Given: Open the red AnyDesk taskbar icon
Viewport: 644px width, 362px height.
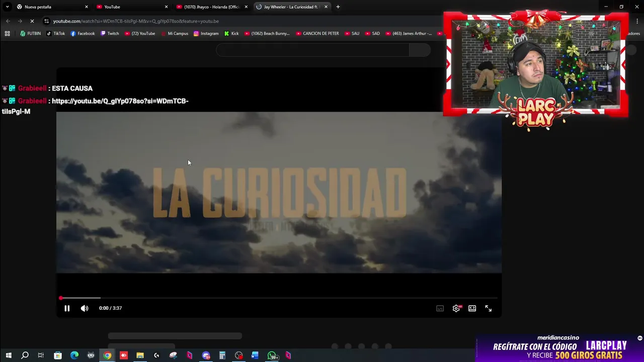Looking at the screenshot, I should pos(124,355).
